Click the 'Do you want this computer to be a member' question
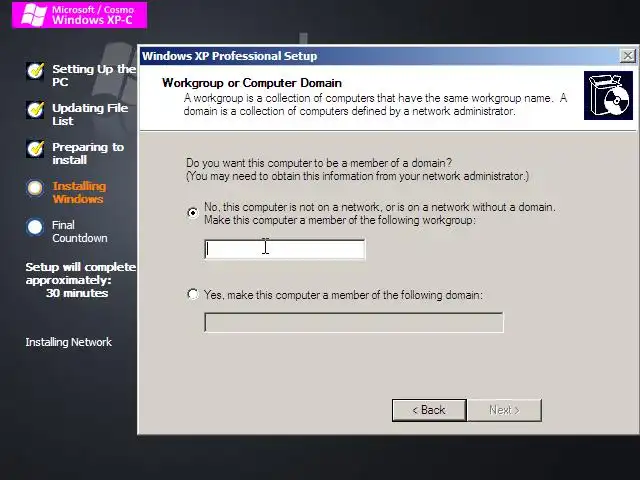The image size is (640, 480). point(319,163)
